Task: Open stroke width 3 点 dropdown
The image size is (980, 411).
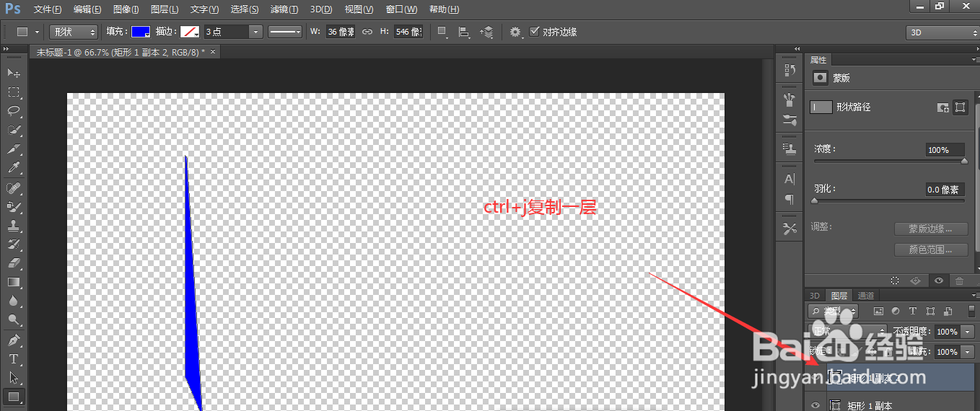Action: (x=255, y=32)
